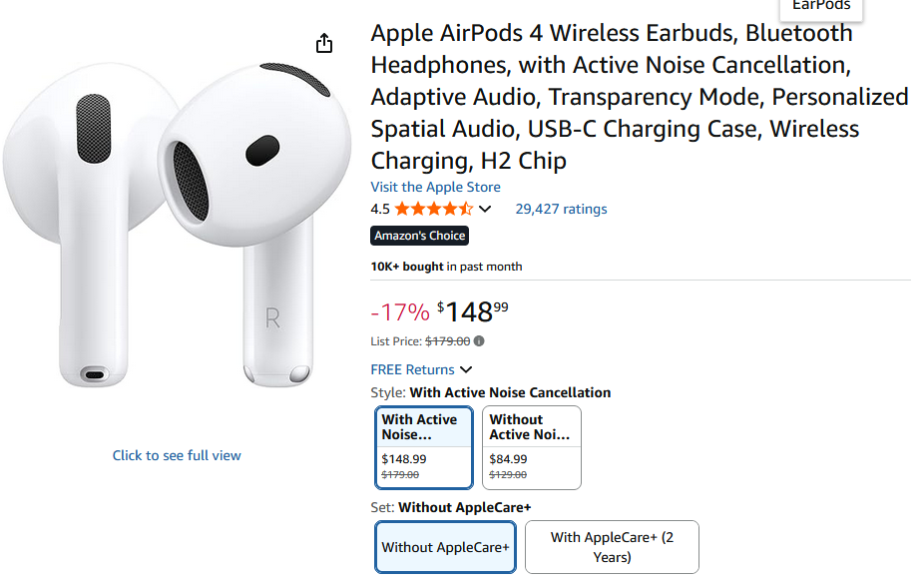Expand the rating breakdown chevron
924x585 pixels.
point(486,209)
